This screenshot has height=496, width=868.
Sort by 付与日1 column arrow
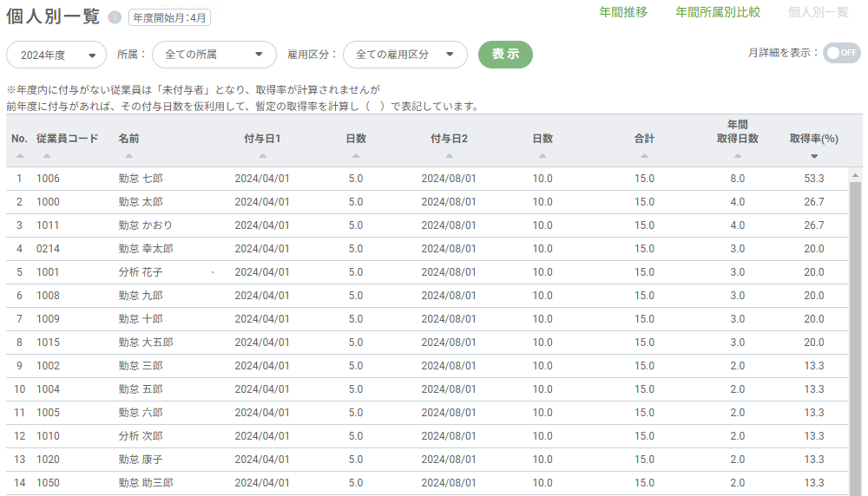point(262,156)
